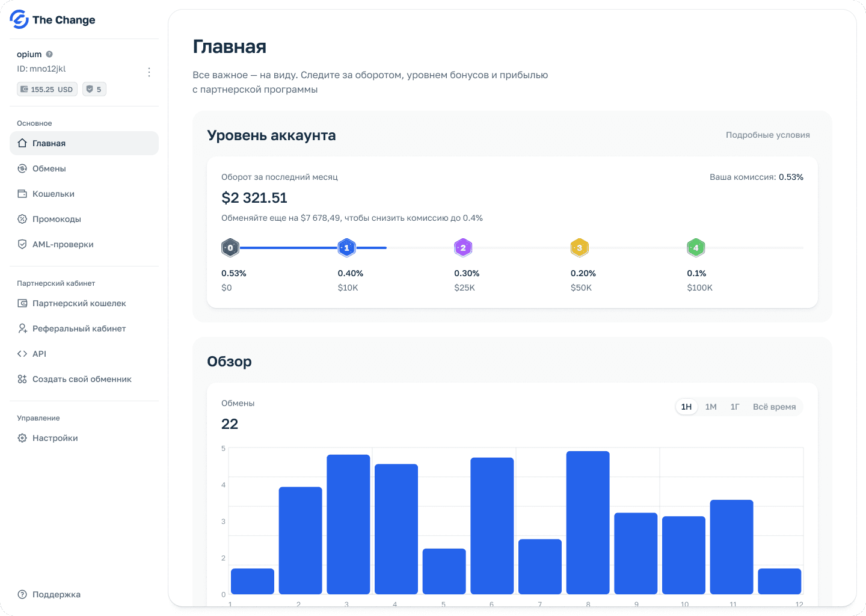Click the opium account name
866x616 pixels.
tap(29, 54)
